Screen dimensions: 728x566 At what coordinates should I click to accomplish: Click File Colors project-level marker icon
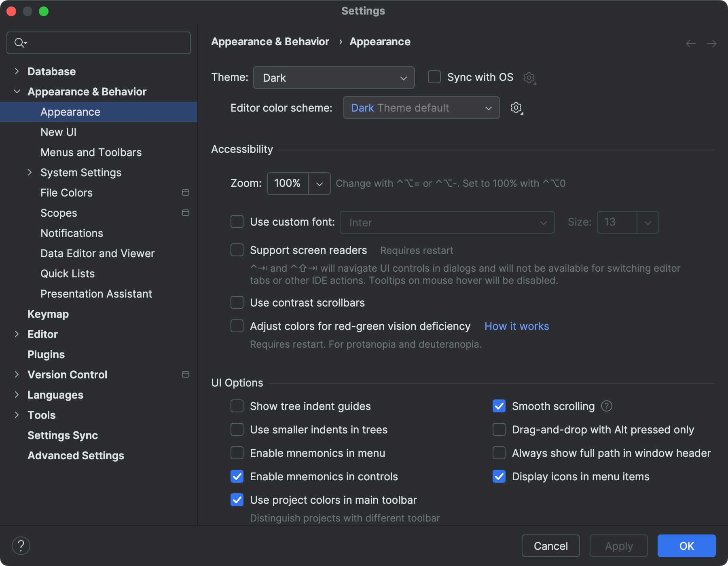click(186, 192)
